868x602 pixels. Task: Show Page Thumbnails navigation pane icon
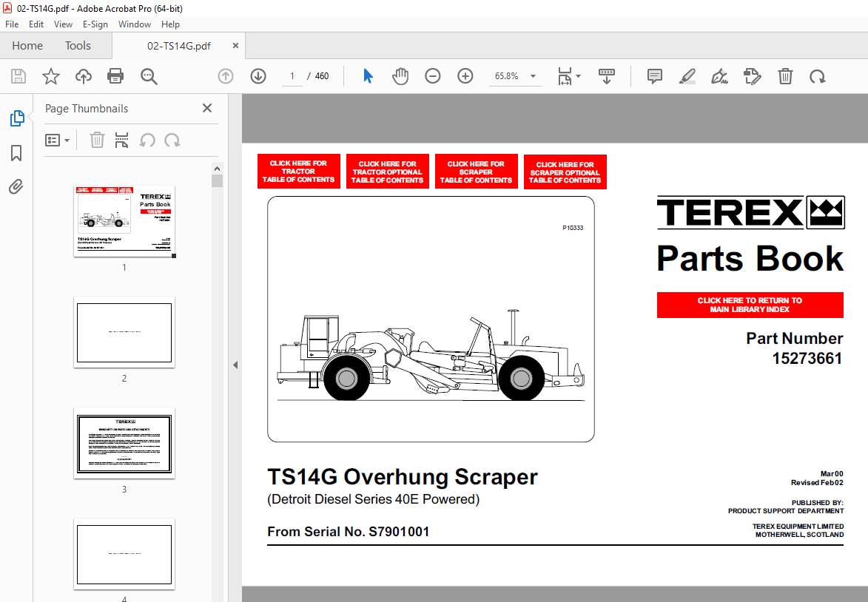[x=17, y=118]
